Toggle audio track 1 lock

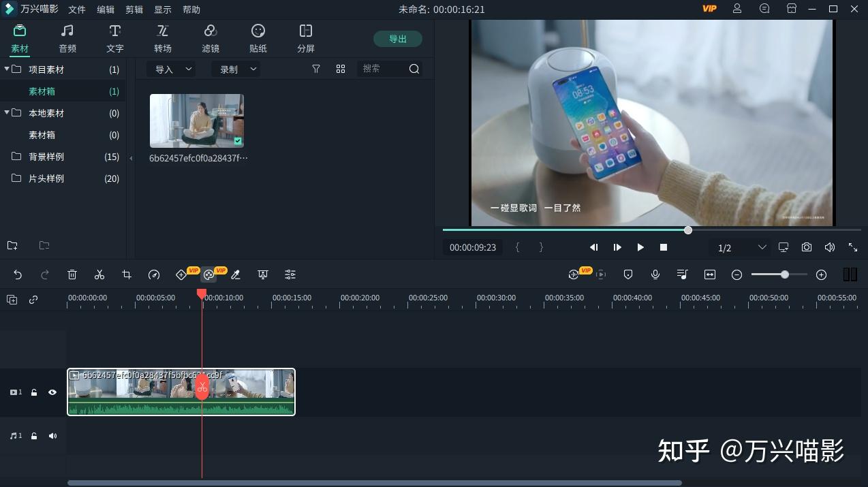pos(34,436)
